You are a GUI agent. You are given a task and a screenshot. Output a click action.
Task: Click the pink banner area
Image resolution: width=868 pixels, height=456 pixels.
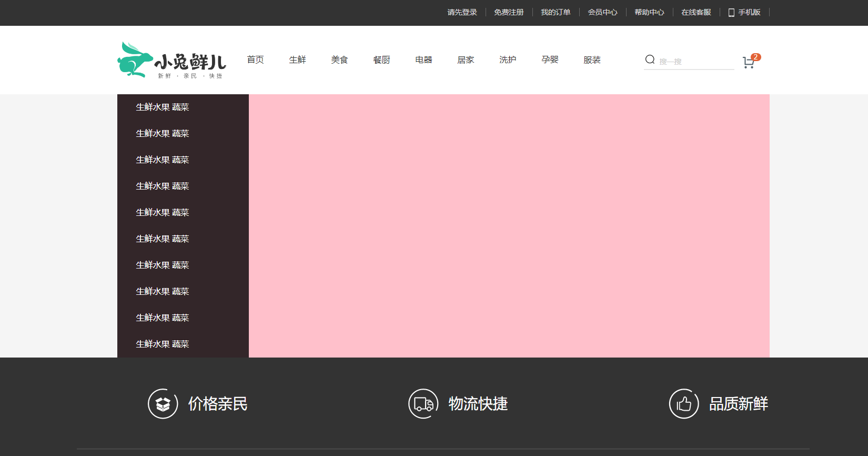[x=509, y=226]
